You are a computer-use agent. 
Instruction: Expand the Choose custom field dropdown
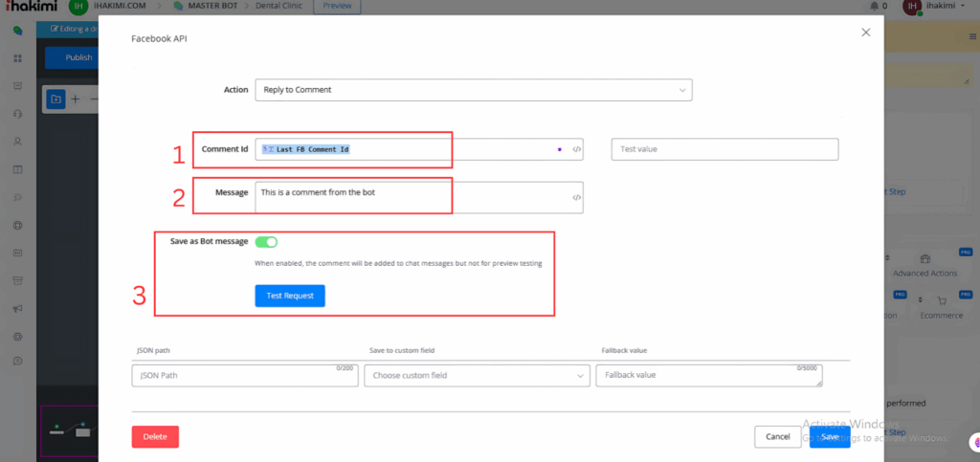(477, 376)
